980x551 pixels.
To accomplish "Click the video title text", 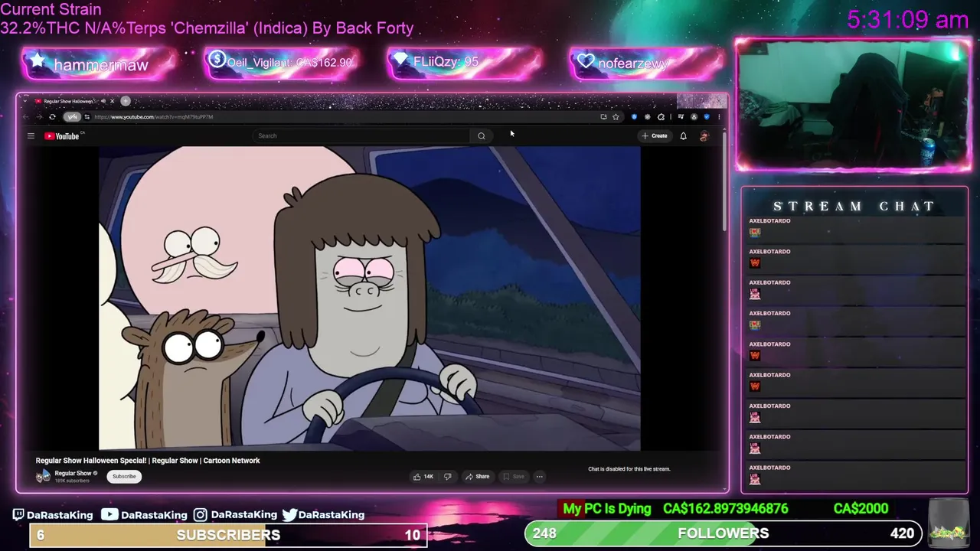I will [148, 461].
